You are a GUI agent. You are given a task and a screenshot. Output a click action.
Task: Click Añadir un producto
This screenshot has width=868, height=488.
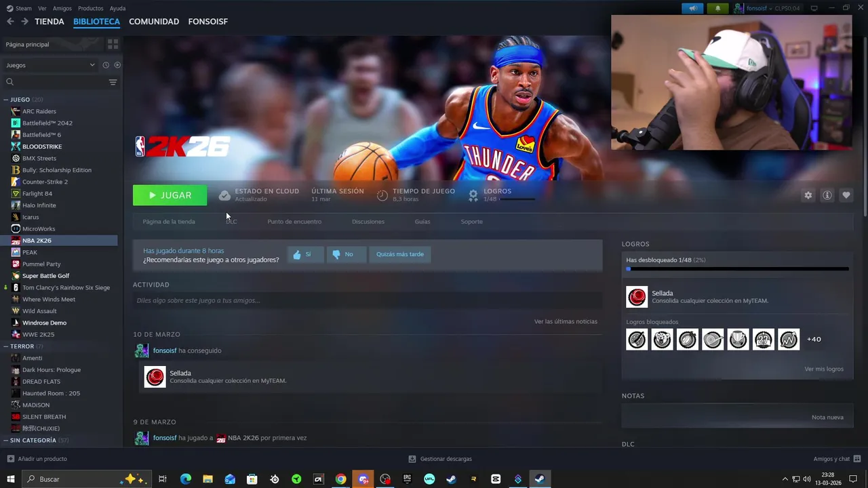point(37,459)
